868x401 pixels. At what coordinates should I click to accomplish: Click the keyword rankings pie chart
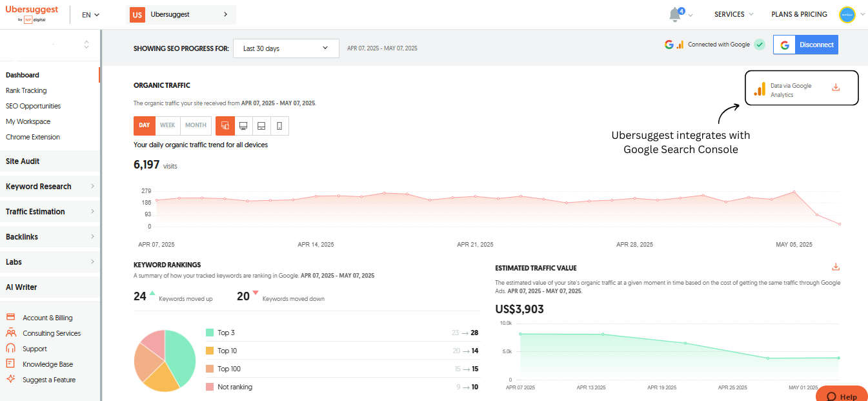(x=165, y=360)
